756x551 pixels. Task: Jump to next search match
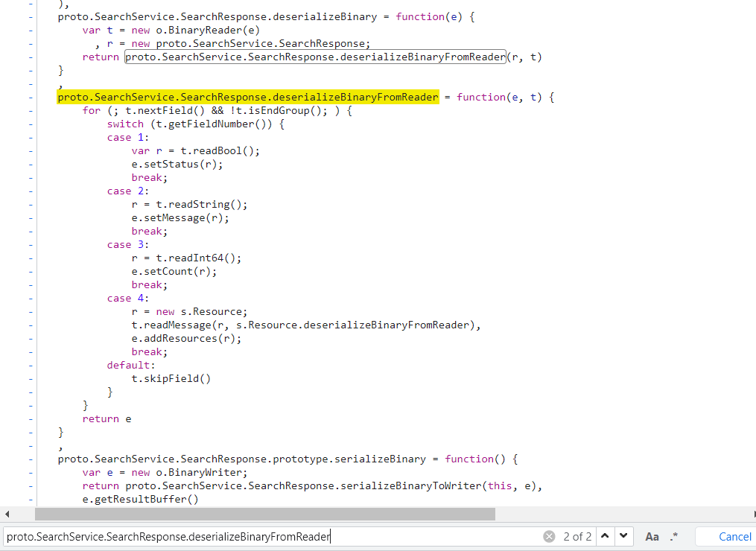[x=623, y=536]
